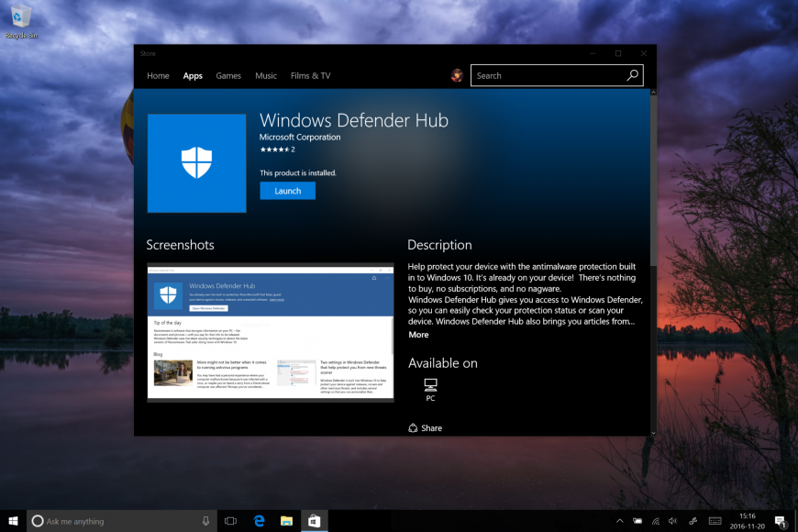Click the Cortana microphone icon

(205, 521)
